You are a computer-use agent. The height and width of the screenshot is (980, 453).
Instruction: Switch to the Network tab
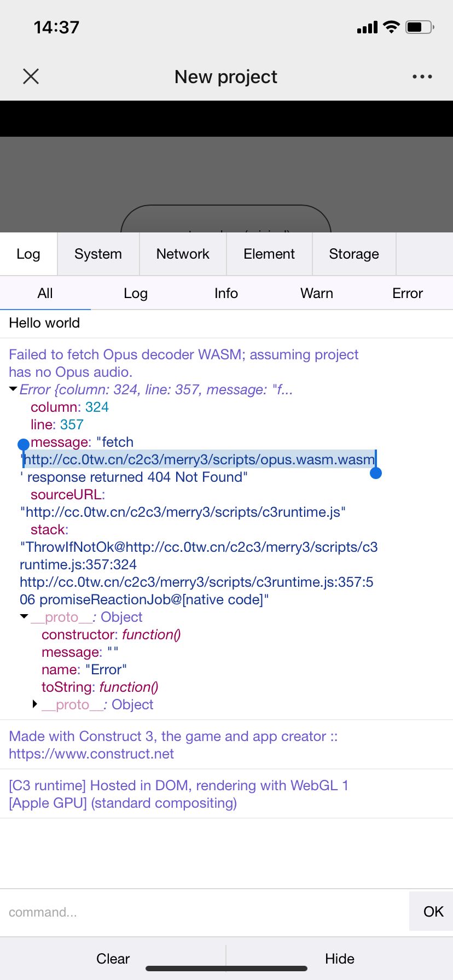(182, 254)
